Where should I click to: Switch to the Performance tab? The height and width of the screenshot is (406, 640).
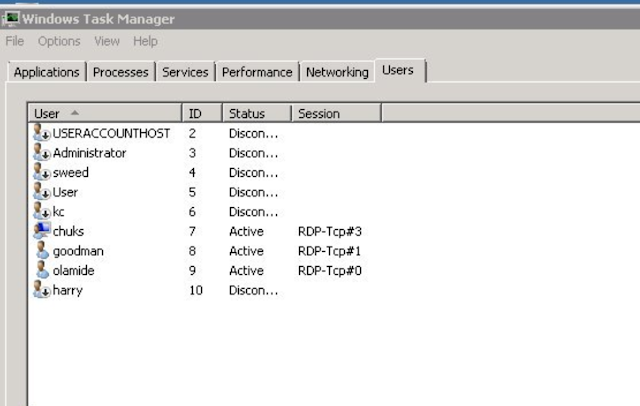coord(257,72)
